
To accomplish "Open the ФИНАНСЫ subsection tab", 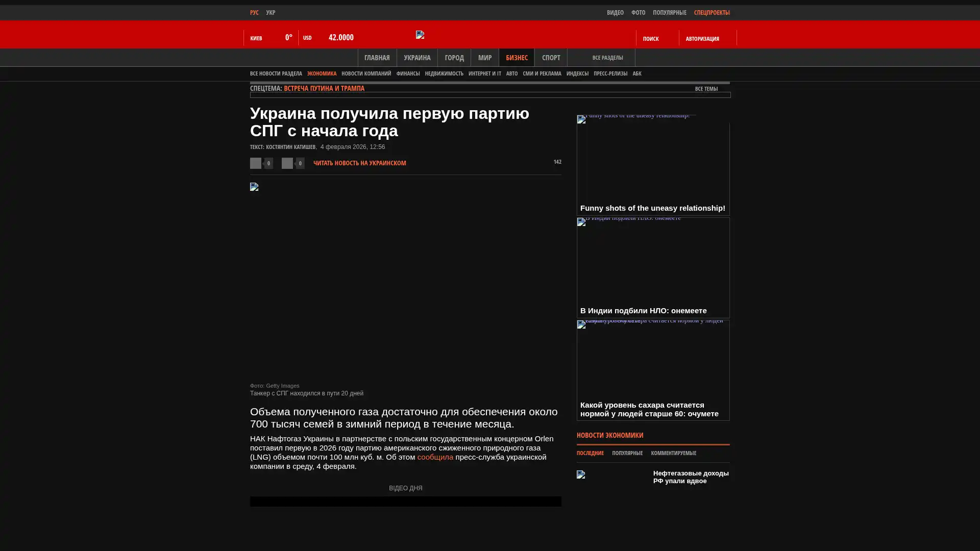I will 408,73.
